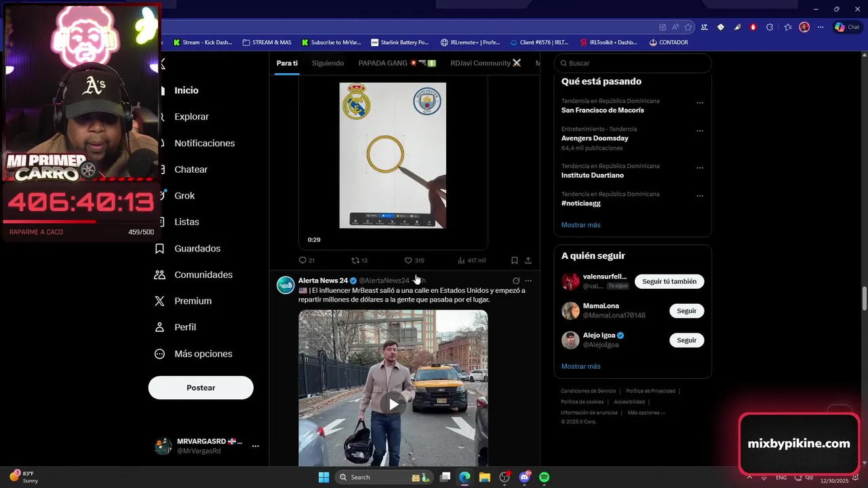Open the browser Settings and more menu
Viewport: 868px width, 488px height.
tap(821, 27)
